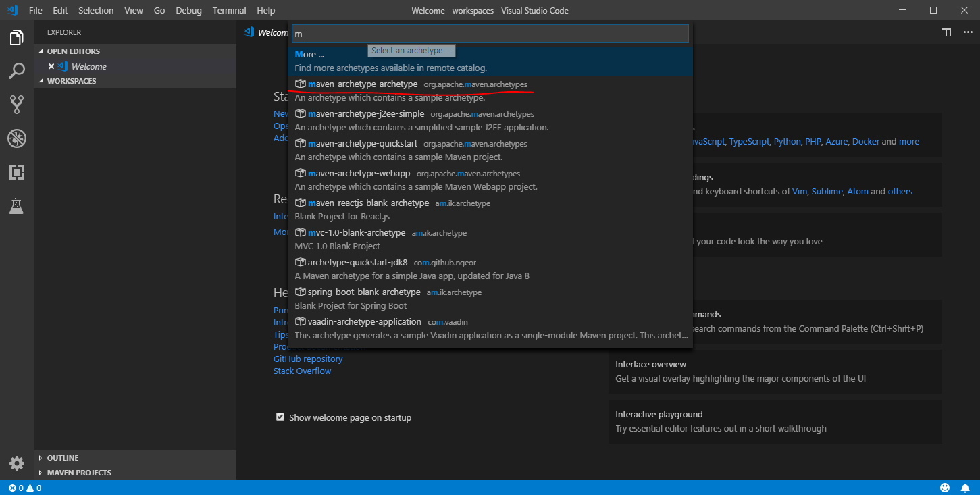980x495 pixels.
Task: Choose spring-boot-blank-archetype entry
Action: (490, 298)
